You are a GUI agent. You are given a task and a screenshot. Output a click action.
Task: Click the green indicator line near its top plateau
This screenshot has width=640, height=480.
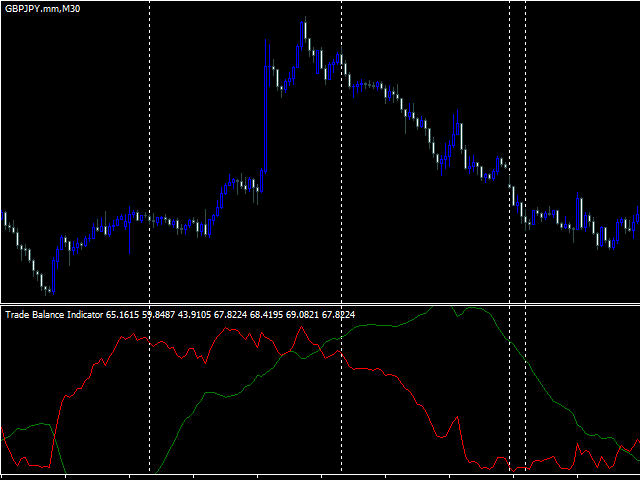(473, 308)
